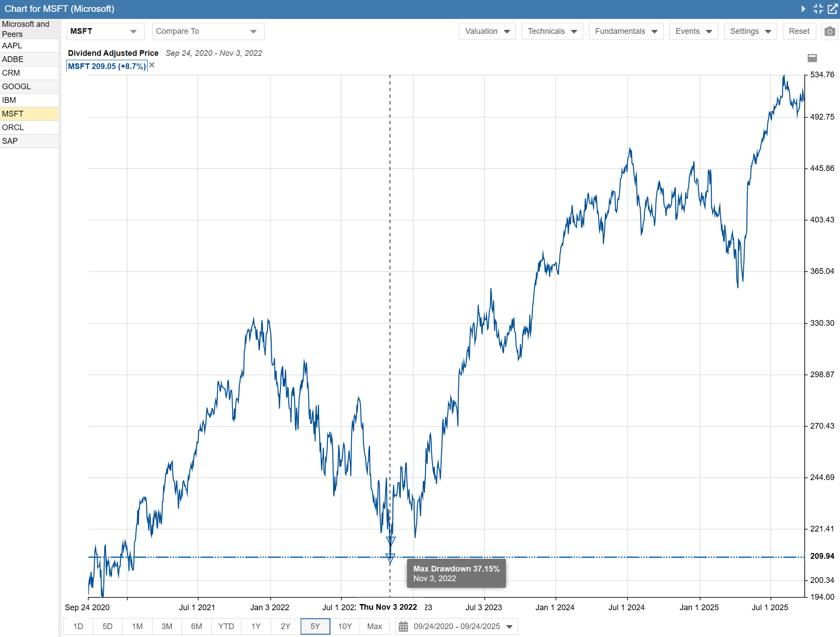Click the camera snapshot icon

829,31
